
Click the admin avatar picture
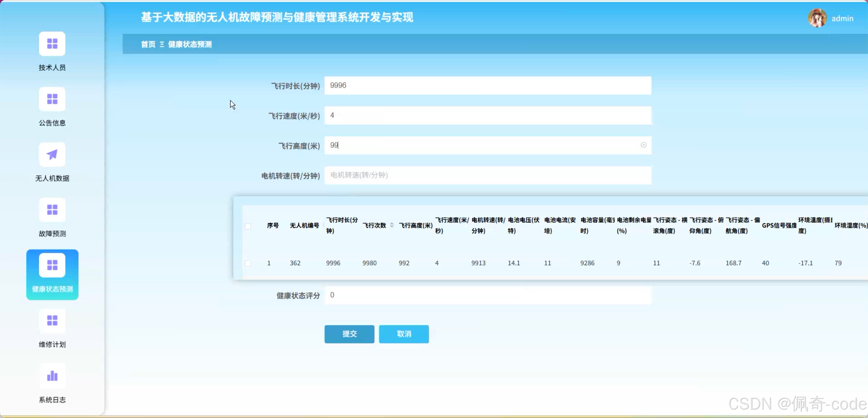coord(817,18)
